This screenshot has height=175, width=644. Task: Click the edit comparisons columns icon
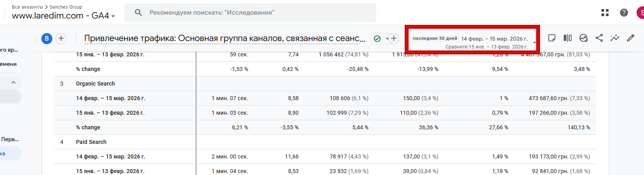[x=568, y=38]
